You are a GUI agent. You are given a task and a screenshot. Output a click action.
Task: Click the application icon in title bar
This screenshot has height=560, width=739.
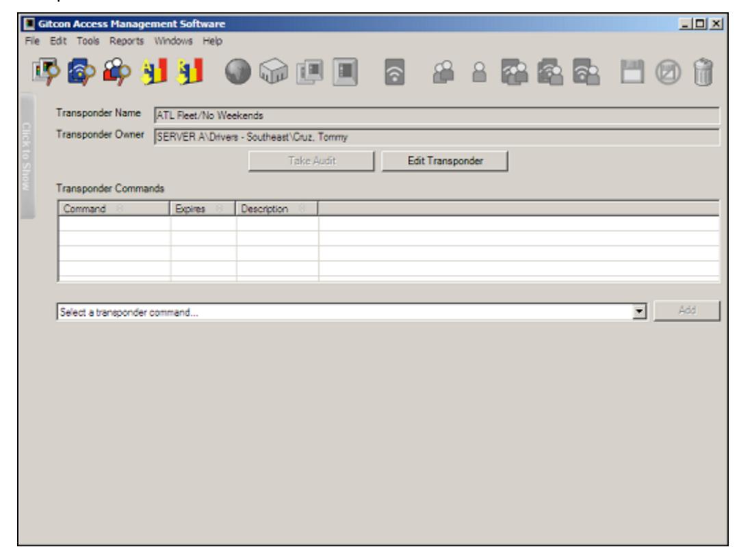point(29,23)
